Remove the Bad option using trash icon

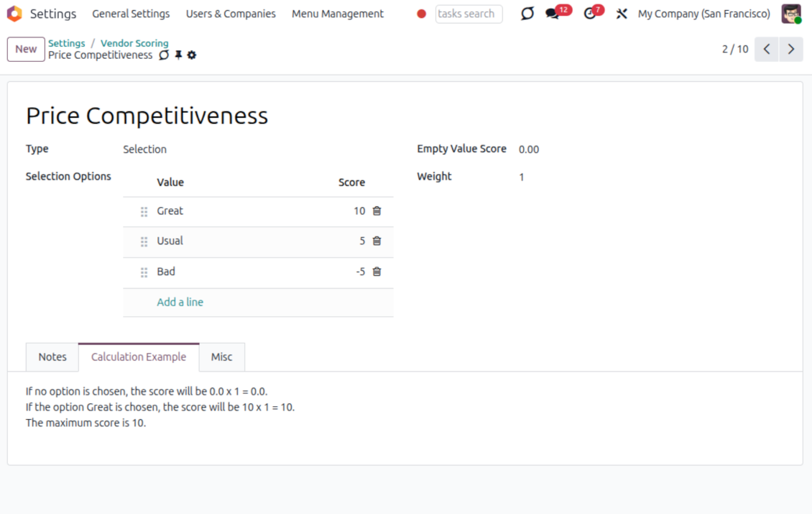(x=377, y=272)
